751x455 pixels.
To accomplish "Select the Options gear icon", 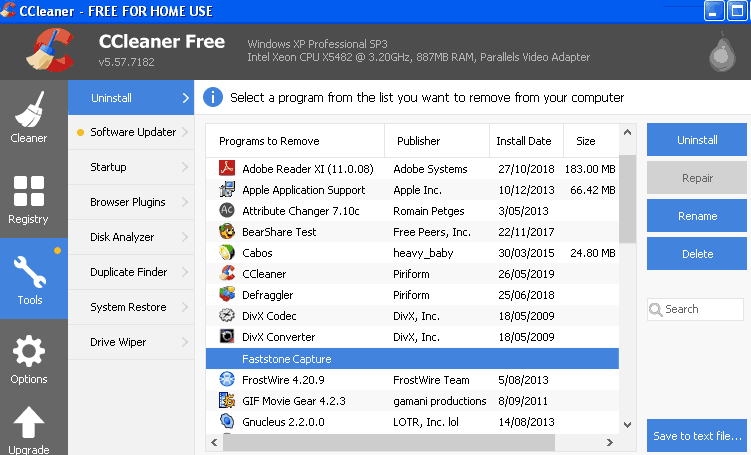I will point(28,353).
